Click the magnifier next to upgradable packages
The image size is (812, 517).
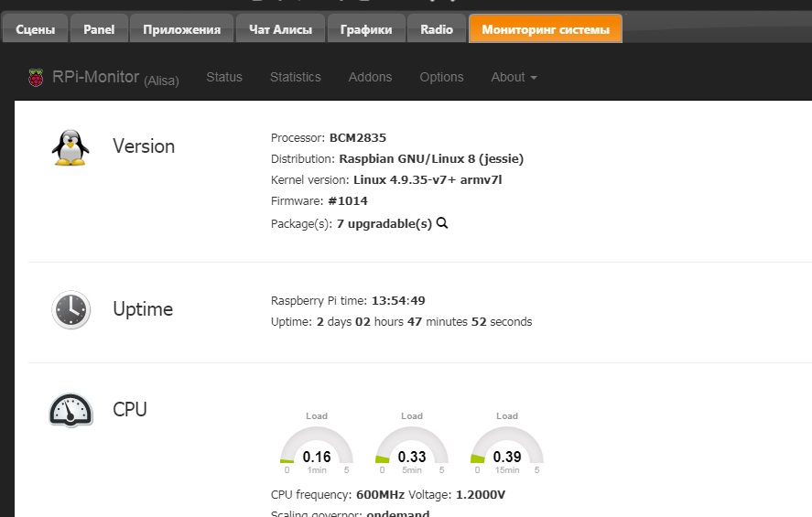click(442, 223)
